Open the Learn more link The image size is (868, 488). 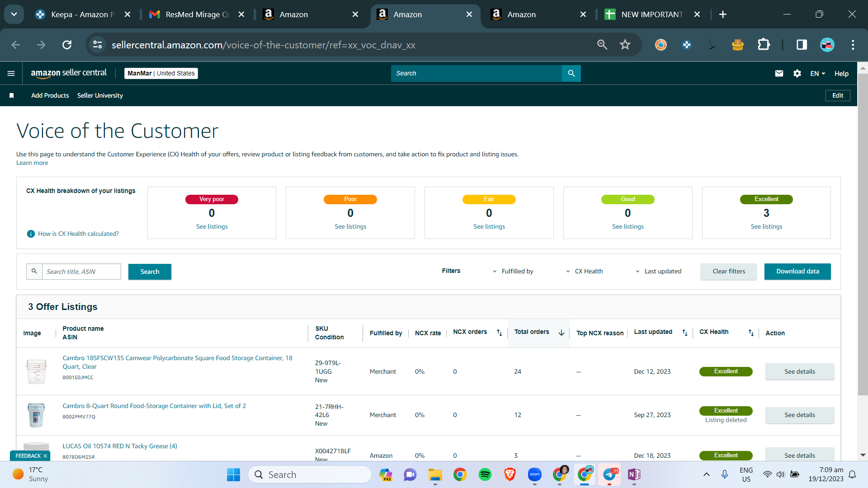point(32,163)
